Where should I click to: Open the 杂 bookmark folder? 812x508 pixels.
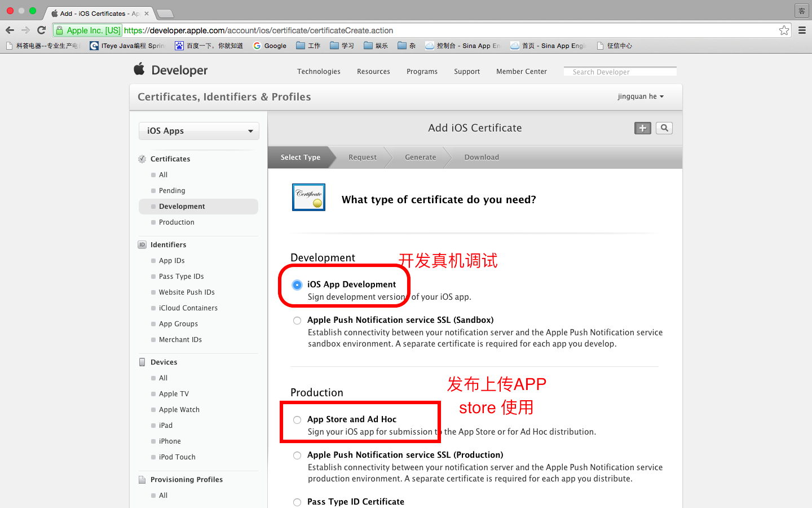407,46
